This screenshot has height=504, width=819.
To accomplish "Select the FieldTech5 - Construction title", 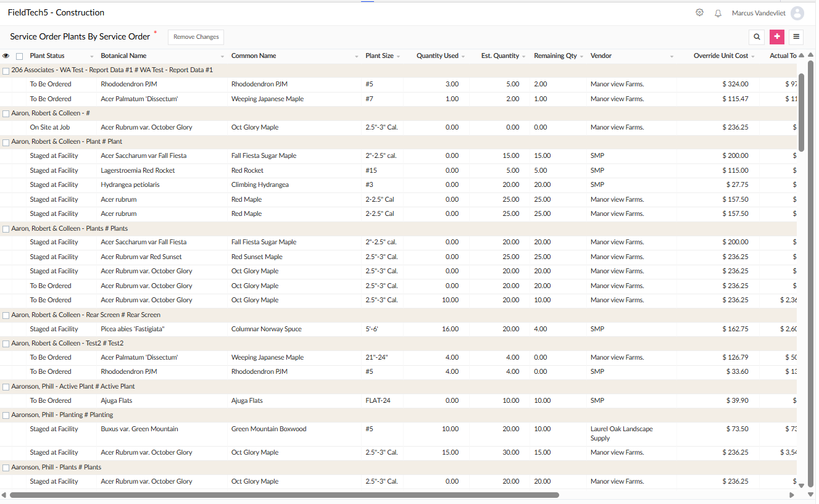I will click(x=56, y=12).
